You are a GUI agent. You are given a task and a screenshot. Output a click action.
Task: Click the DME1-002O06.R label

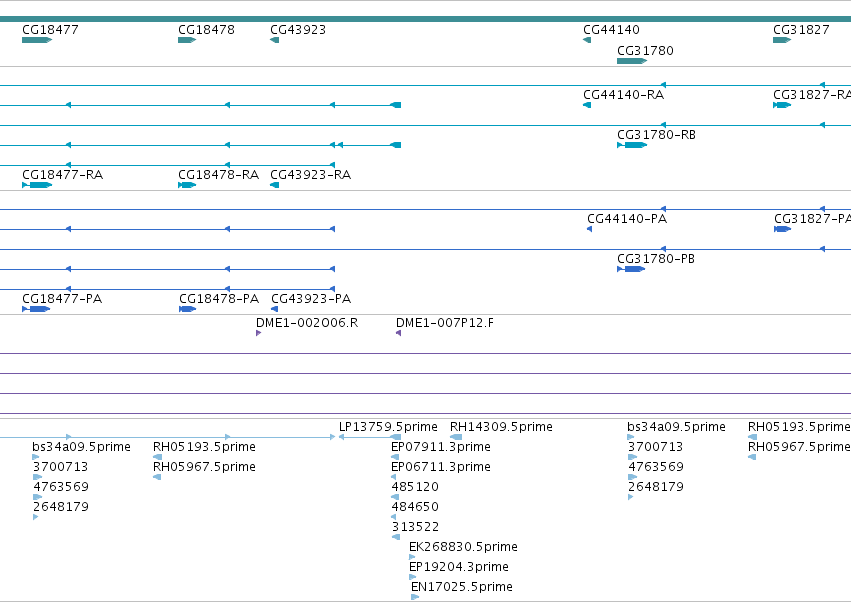click(x=307, y=322)
